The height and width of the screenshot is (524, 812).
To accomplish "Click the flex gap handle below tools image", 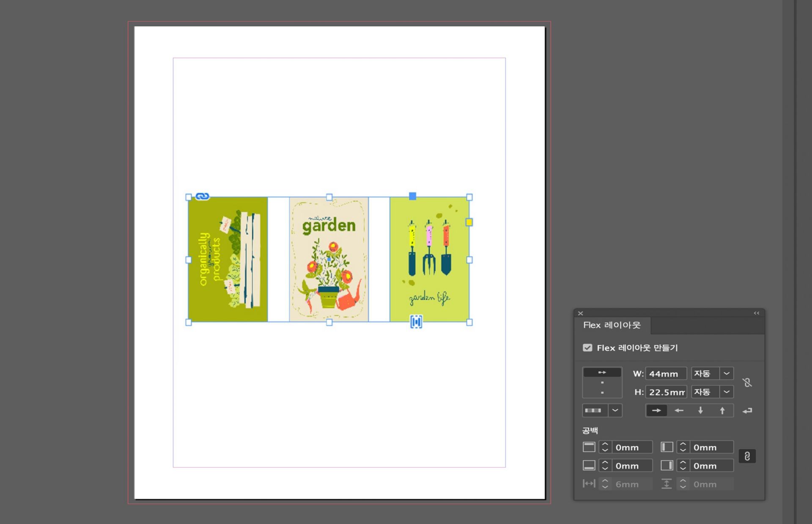I will 416,322.
